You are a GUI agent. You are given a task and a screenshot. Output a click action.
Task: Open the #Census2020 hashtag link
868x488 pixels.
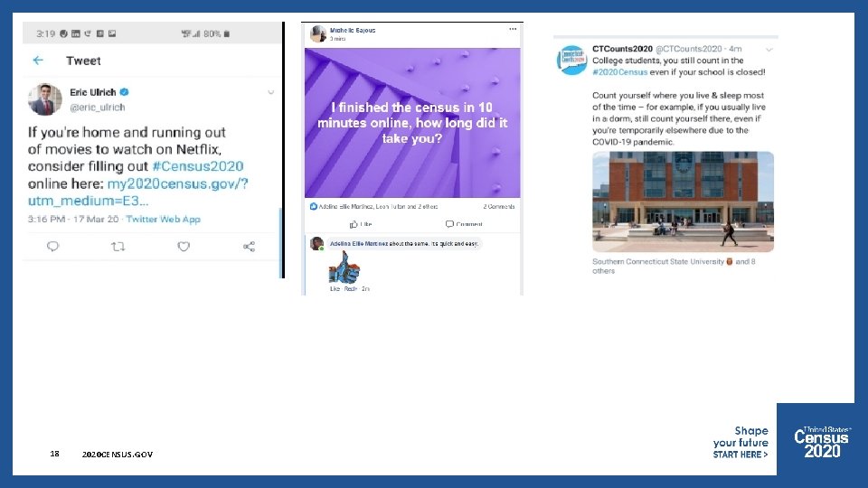198,166
